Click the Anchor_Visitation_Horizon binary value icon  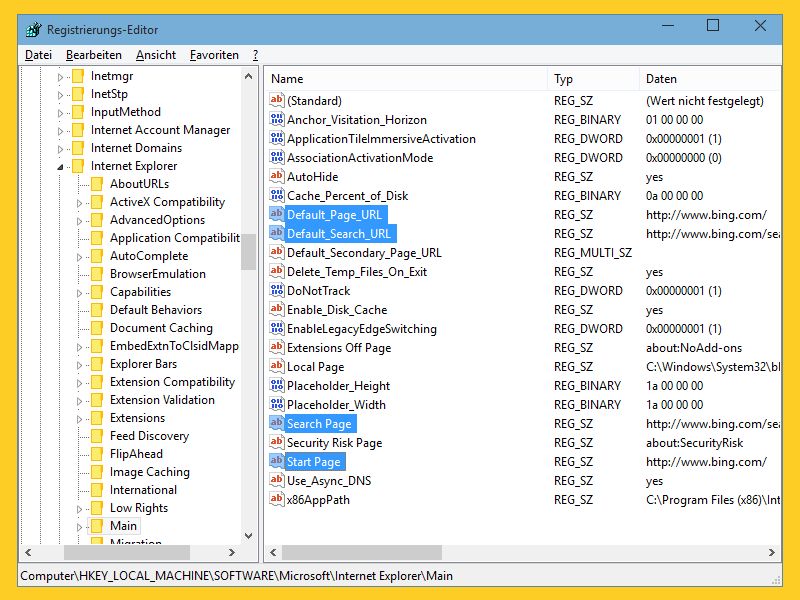point(277,119)
